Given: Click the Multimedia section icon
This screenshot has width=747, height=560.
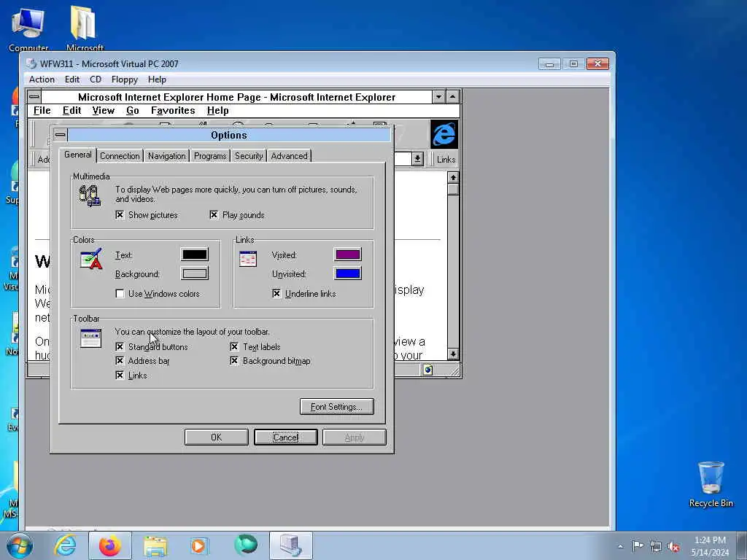Looking at the screenshot, I should pos(90,195).
